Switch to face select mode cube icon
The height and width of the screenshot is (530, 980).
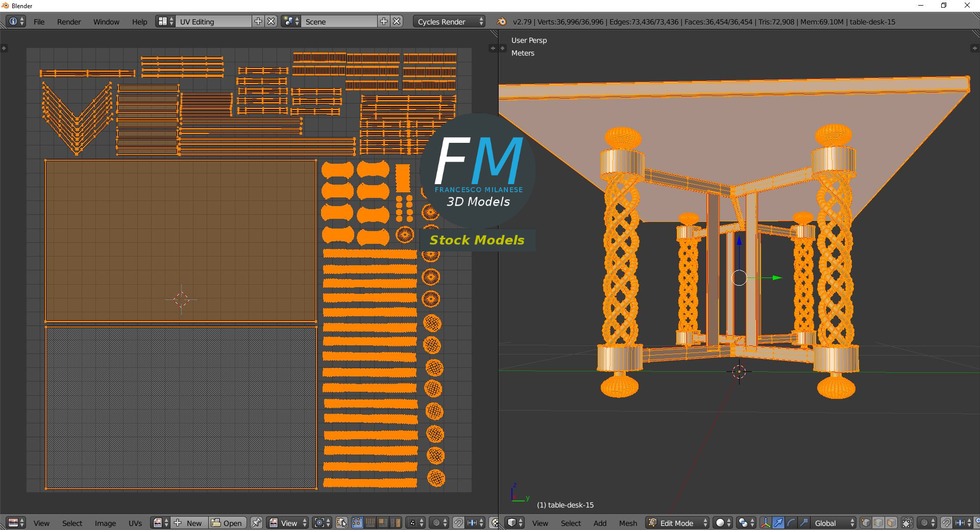(891, 523)
